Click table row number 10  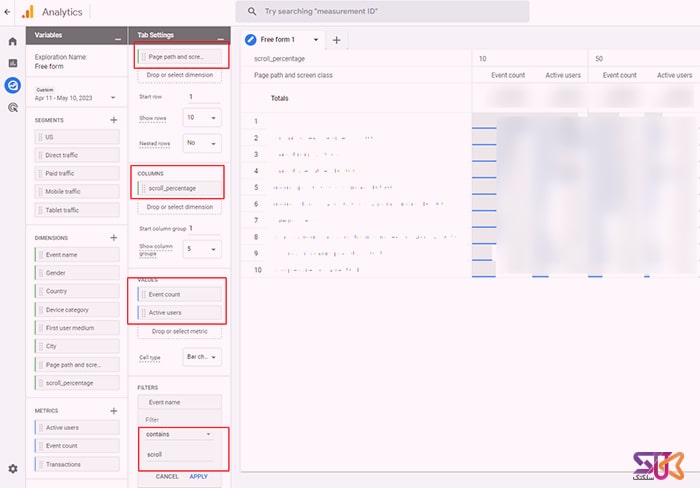point(258,270)
